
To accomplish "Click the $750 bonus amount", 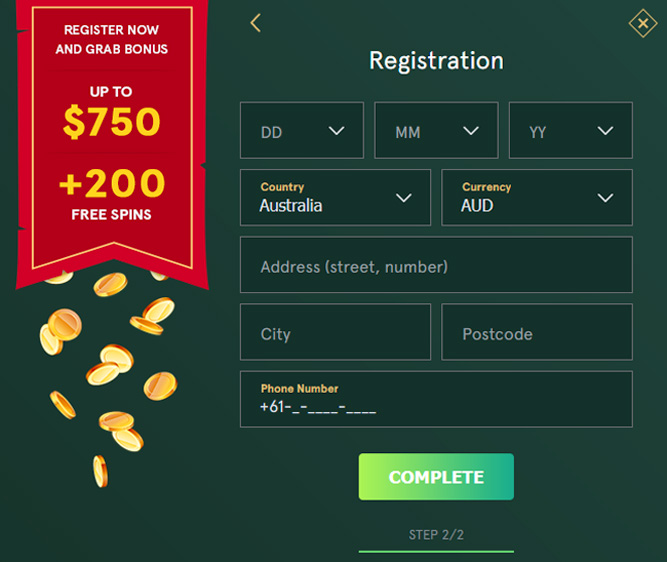I will (x=111, y=122).
